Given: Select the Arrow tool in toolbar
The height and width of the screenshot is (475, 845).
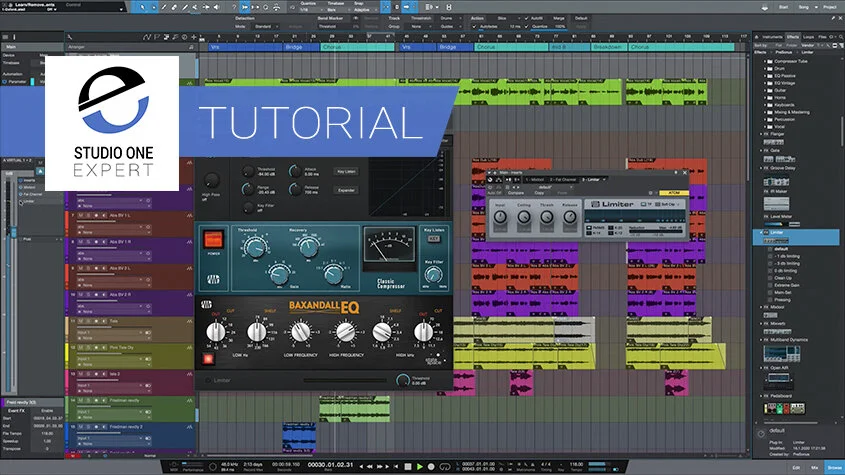Looking at the screenshot, I should pos(143,7).
